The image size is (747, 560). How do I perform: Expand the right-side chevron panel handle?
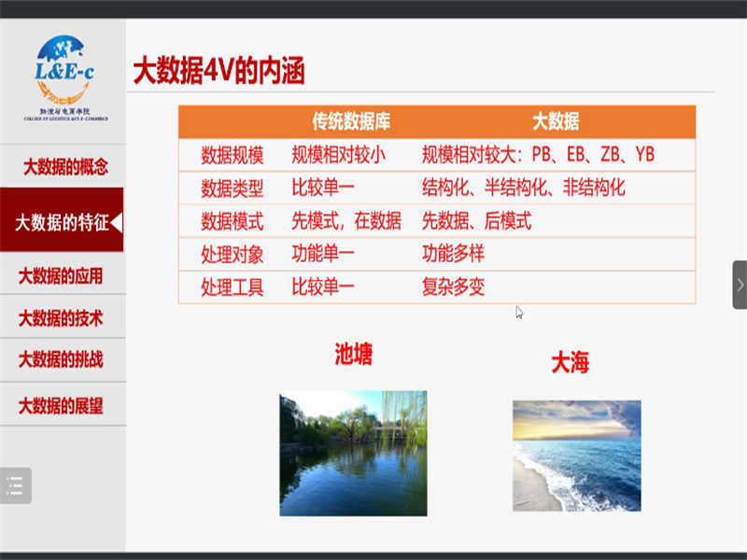coord(740,285)
